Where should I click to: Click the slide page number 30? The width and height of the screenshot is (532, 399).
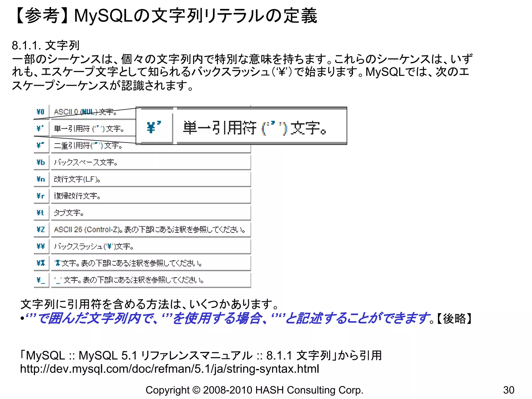tap(509, 390)
